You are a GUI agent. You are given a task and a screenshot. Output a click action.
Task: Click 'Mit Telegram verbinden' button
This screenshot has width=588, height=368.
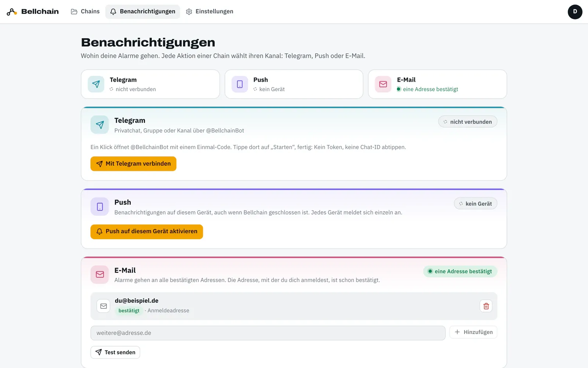(x=133, y=164)
